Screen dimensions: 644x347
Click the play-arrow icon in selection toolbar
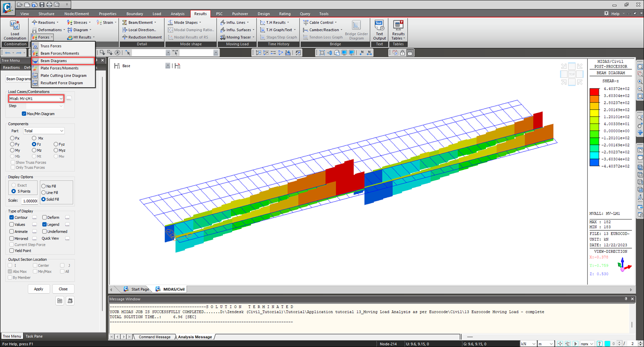(x=281, y=53)
